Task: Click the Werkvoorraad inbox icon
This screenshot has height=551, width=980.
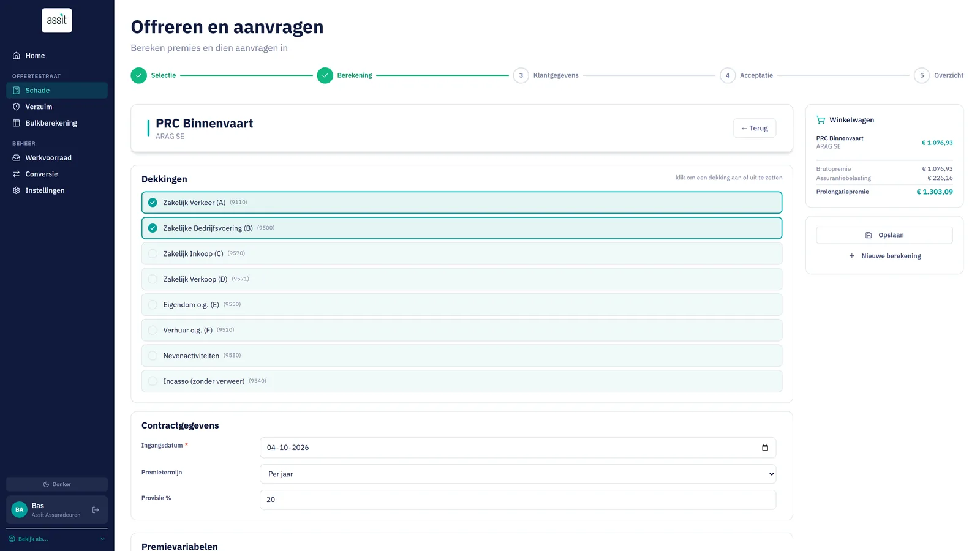Action: coord(17,158)
